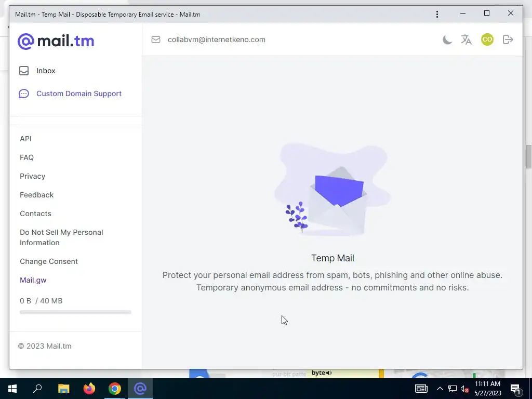Click the envelope icon beside email address
Image resolution: width=532 pixels, height=399 pixels.
point(156,39)
